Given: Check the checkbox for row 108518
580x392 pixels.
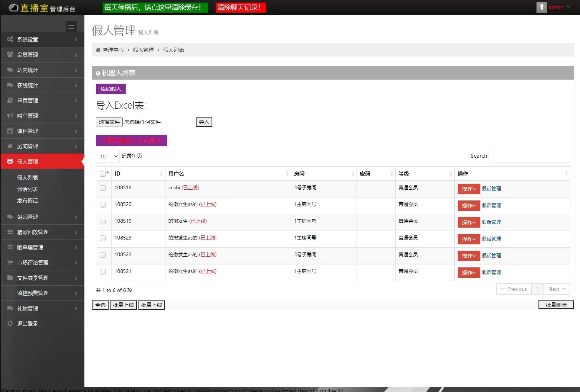Looking at the screenshot, I should tap(103, 188).
